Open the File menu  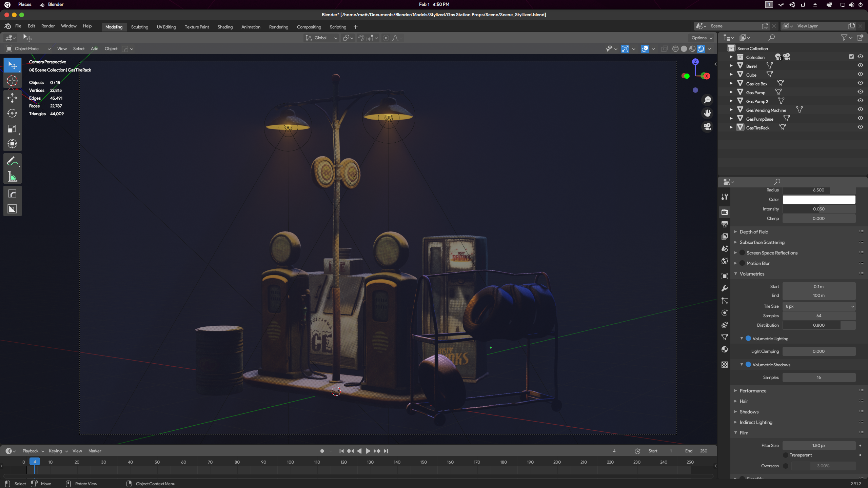[18, 26]
